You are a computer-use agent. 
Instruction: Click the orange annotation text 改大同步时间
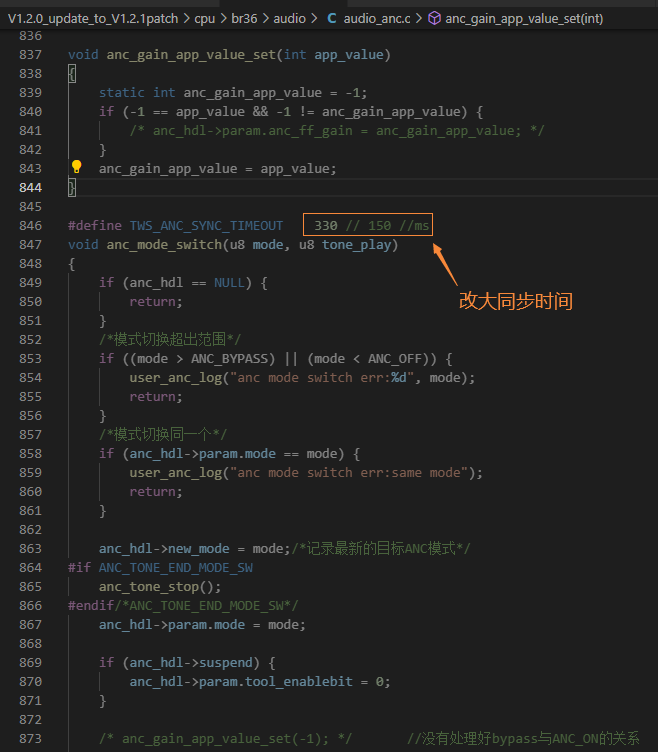click(516, 301)
